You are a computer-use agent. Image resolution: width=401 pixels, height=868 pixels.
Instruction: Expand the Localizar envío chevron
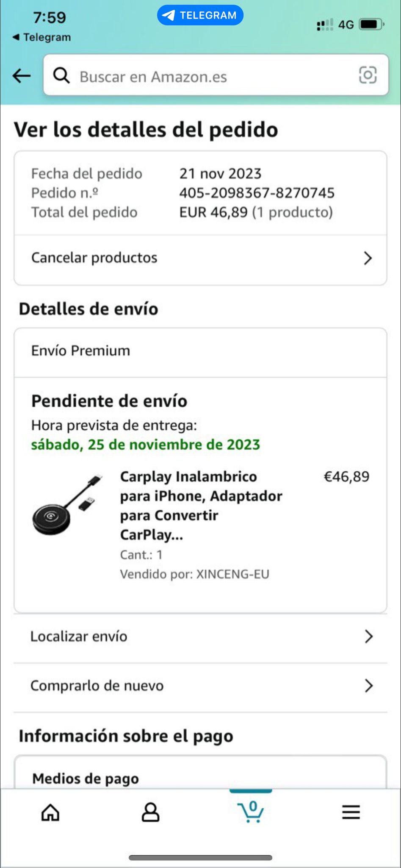coord(369,636)
